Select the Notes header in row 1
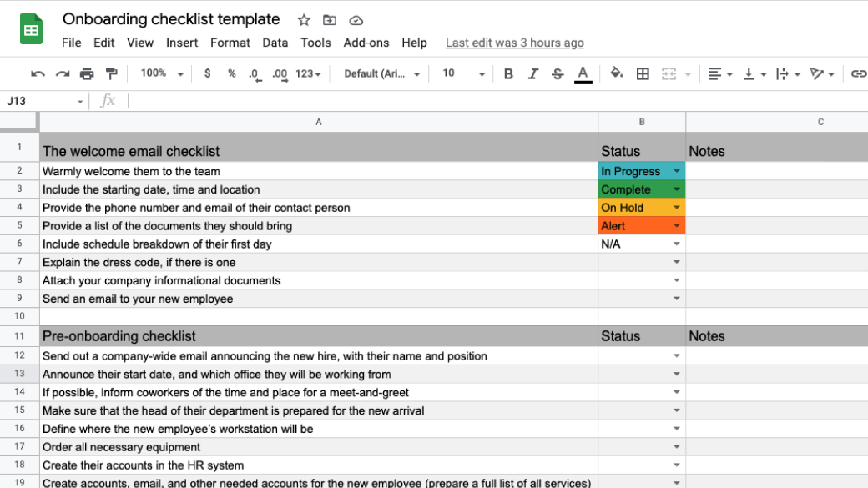 [x=777, y=147]
